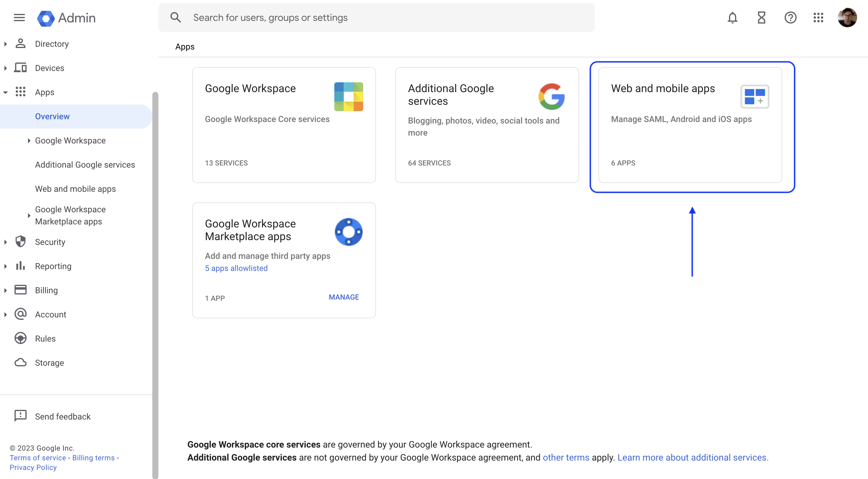The width and height of the screenshot is (868, 479).
Task: Click the Security shield icon
Action: pos(21,242)
